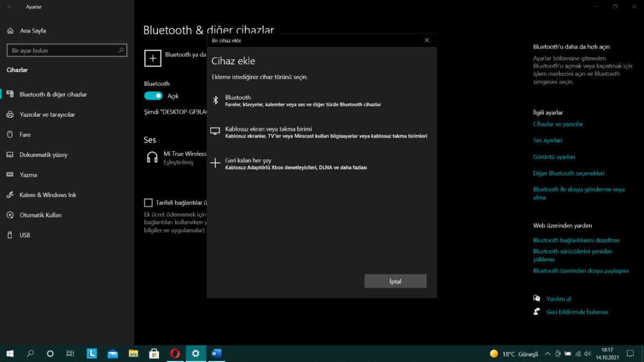644x362 pixels.
Task: Open Yazıcılar ve tarayıcılar settings
Action: click(x=9, y=114)
